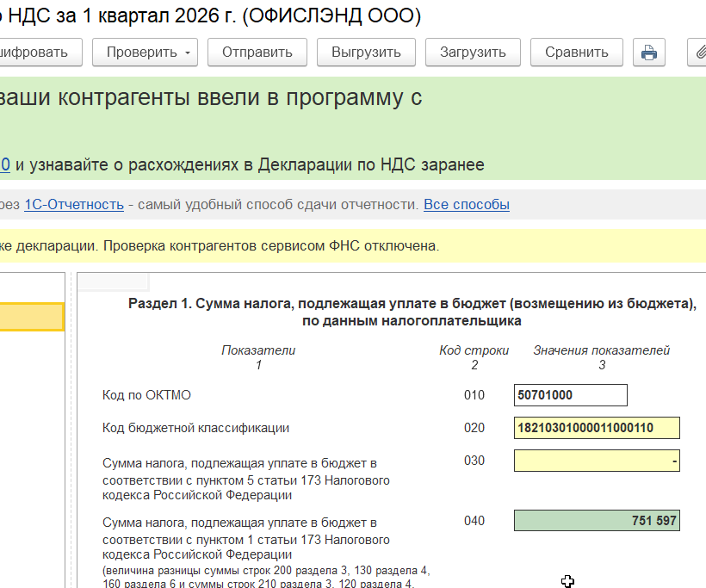Viewport: 706px width, 588px height.
Task: Click the 'Значения показателей' column header
Action: coord(602,350)
